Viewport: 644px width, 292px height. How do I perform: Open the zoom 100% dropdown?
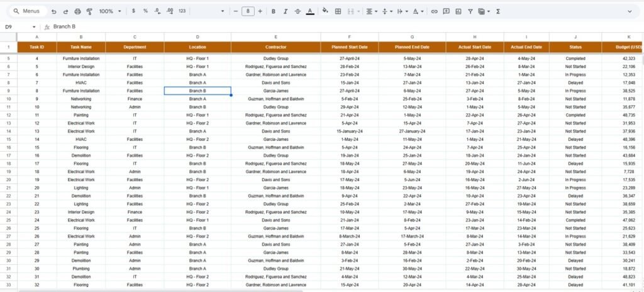(x=110, y=11)
